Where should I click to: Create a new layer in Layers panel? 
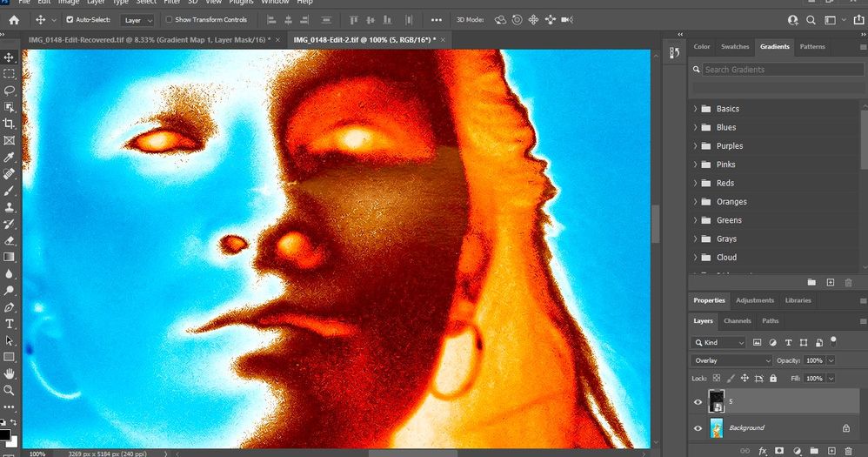831,452
